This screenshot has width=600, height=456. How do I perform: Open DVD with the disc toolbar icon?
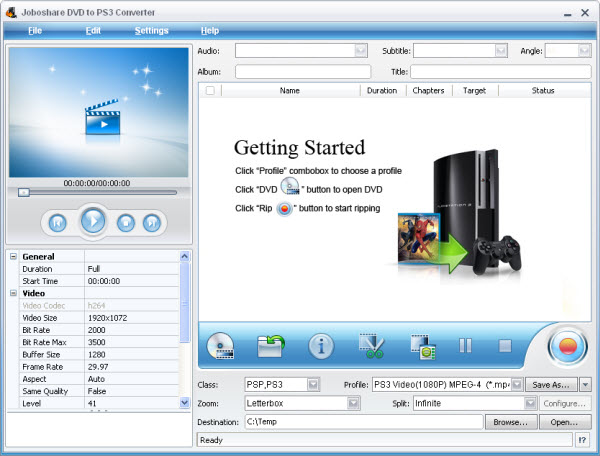pyautogui.click(x=220, y=346)
